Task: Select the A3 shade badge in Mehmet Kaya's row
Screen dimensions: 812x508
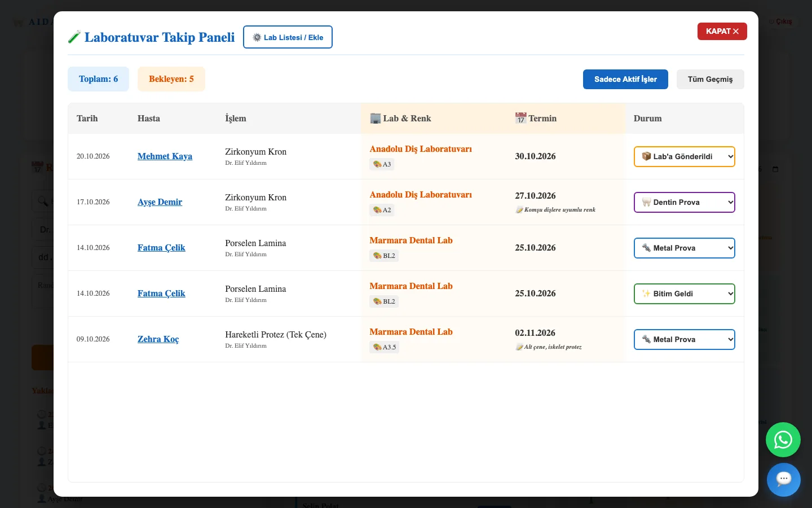Action: pos(382,164)
